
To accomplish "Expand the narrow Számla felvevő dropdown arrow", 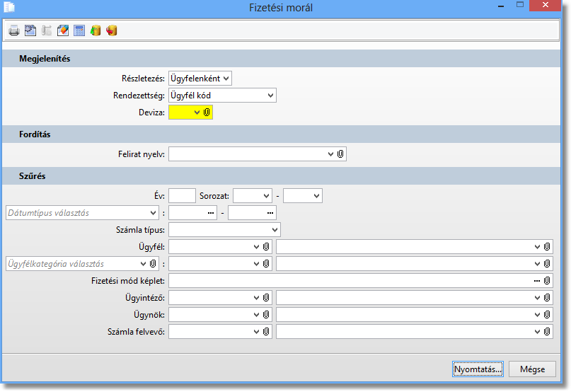I will pyautogui.click(x=256, y=332).
